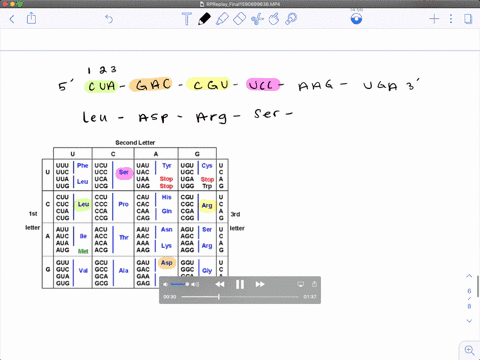Click the Ala entry in codon table
Viewport: 480px width, 360px height.
click(x=123, y=270)
